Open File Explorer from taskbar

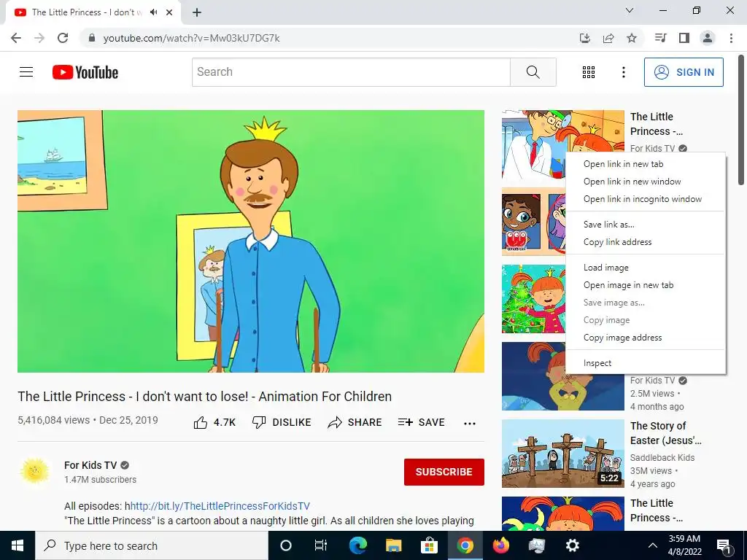click(393, 545)
